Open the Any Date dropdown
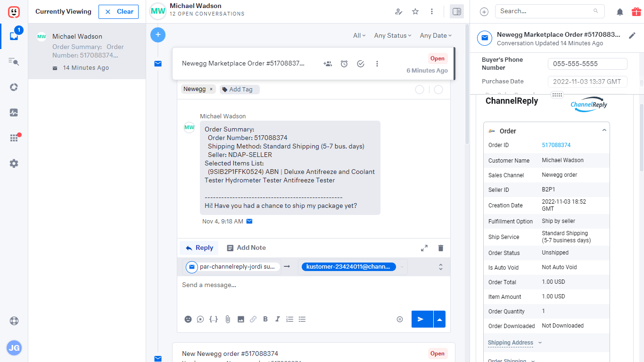The image size is (644, 362). (x=436, y=35)
